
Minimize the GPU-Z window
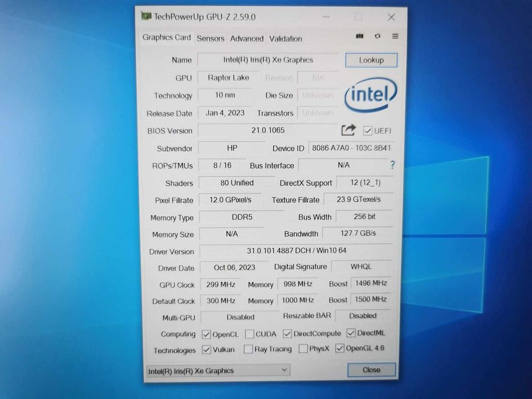326,17
